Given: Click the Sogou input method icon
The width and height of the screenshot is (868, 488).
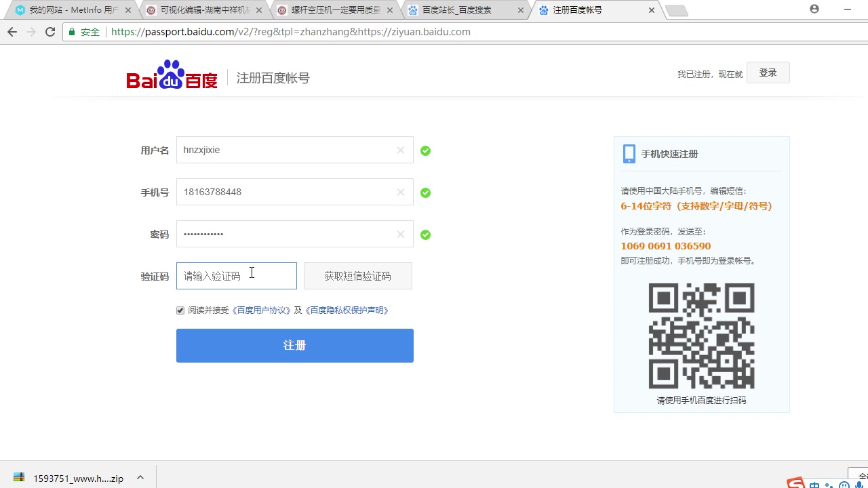Looking at the screenshot, I should coord(796,484).
